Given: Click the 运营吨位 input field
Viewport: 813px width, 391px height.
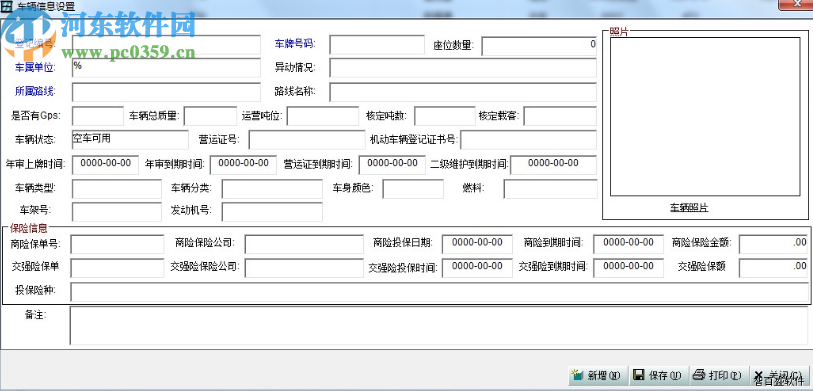Looking at the screenshot, I should tap(323, 116).
